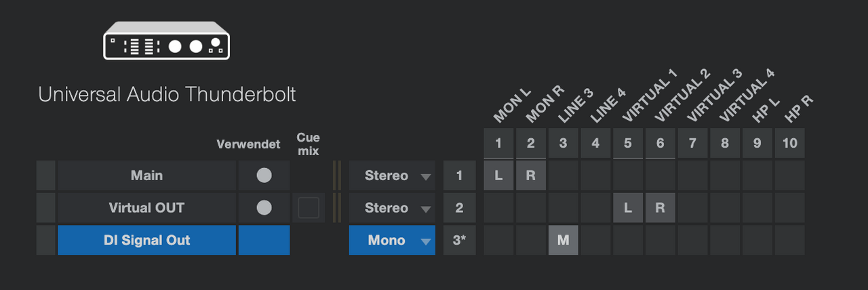The height and width of the screenshot is (290, 868).
Task: Open the Stereo dropdown for Main
Action: pos(392,175)
